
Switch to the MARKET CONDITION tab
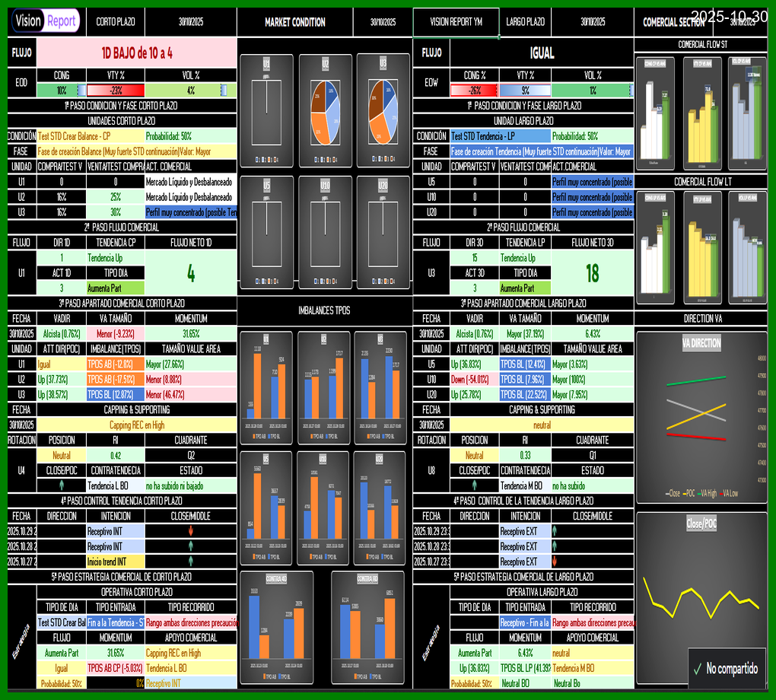294,22
